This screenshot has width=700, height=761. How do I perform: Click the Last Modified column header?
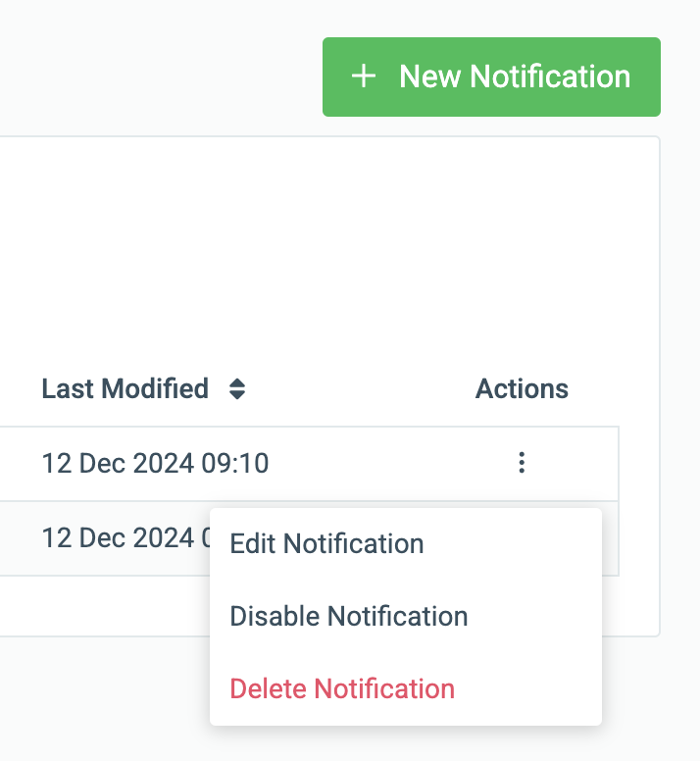pos(125,388)
